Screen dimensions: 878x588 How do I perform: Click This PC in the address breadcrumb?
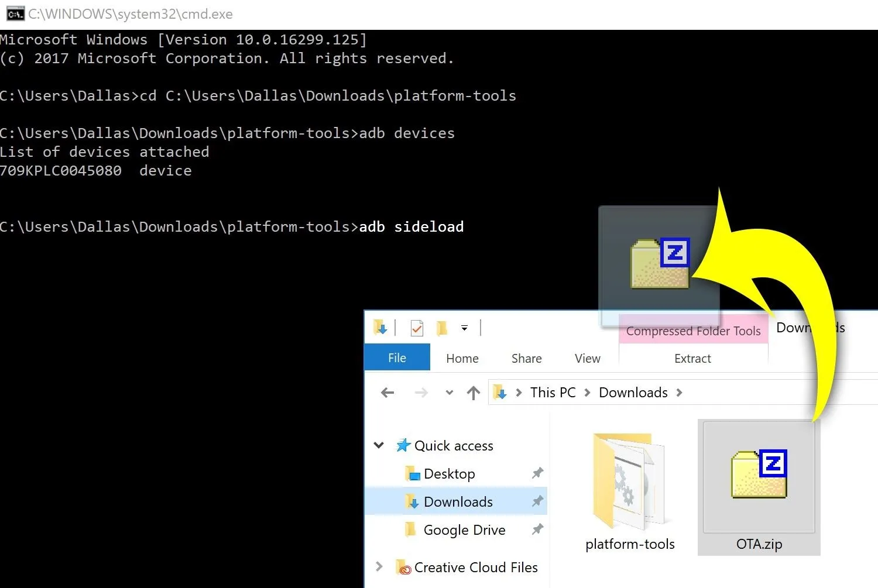coord(553,393)
